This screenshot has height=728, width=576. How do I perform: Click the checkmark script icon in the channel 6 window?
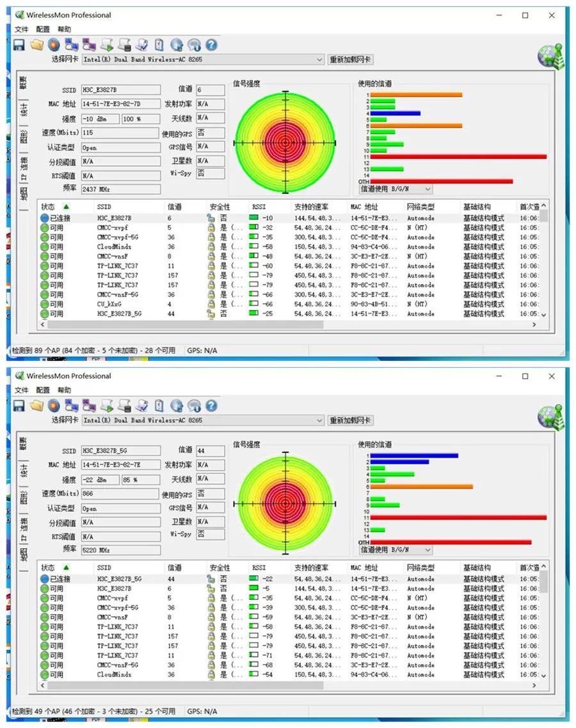pyautogui.click(x=141, y=45)
